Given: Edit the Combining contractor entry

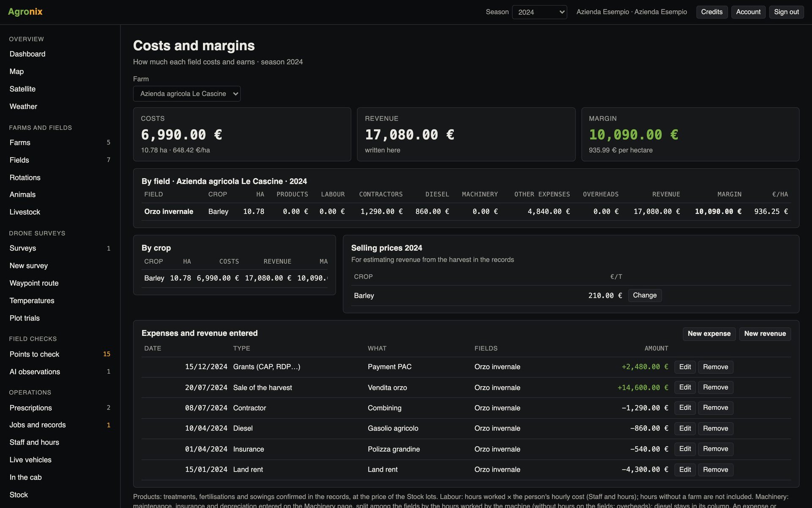Looking at the screenshot, I should click(685, 408).
